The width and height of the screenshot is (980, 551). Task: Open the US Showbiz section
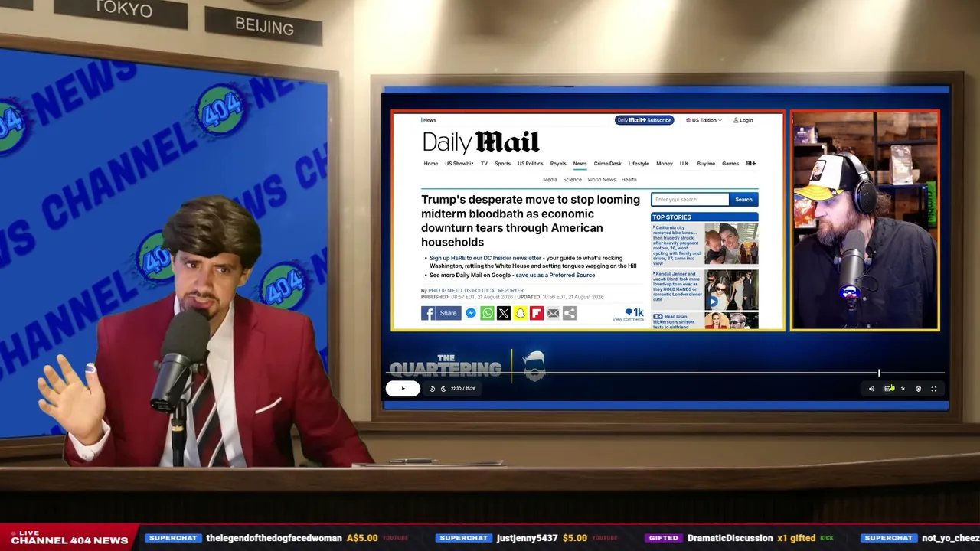[459, 164]
